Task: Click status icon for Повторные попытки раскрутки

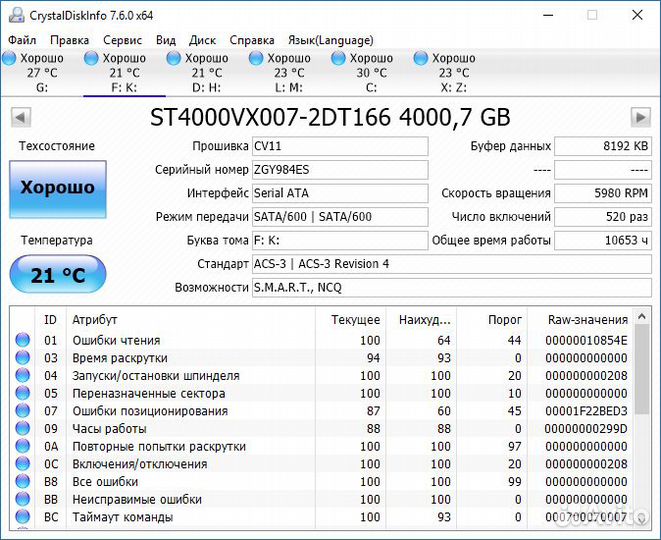Action: 23,446
